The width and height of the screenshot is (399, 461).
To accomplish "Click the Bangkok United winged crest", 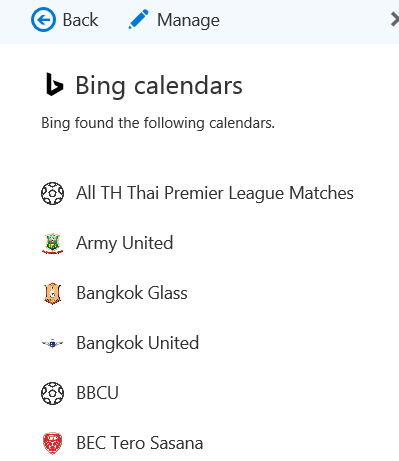I will (x=52, y=343).
